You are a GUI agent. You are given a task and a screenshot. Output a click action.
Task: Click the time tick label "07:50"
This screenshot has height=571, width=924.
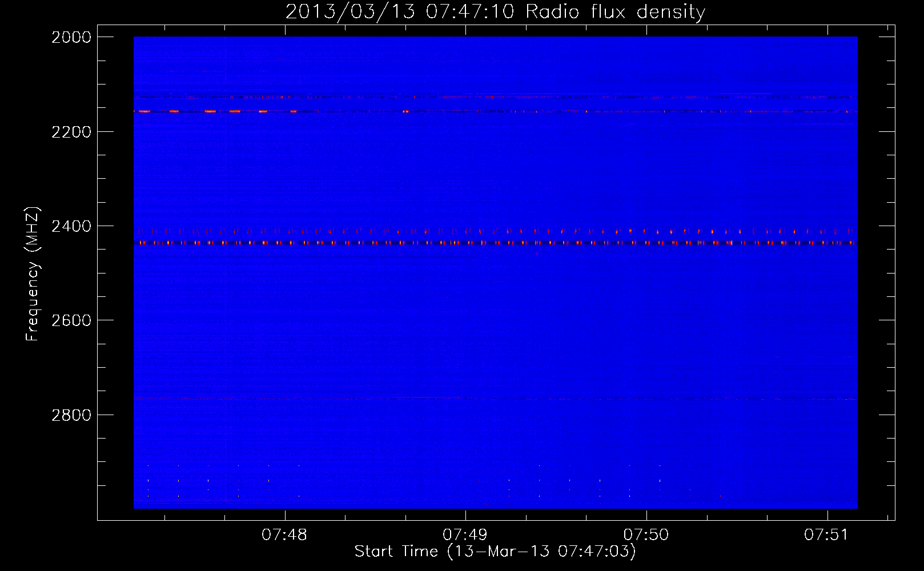pos(646,535)
